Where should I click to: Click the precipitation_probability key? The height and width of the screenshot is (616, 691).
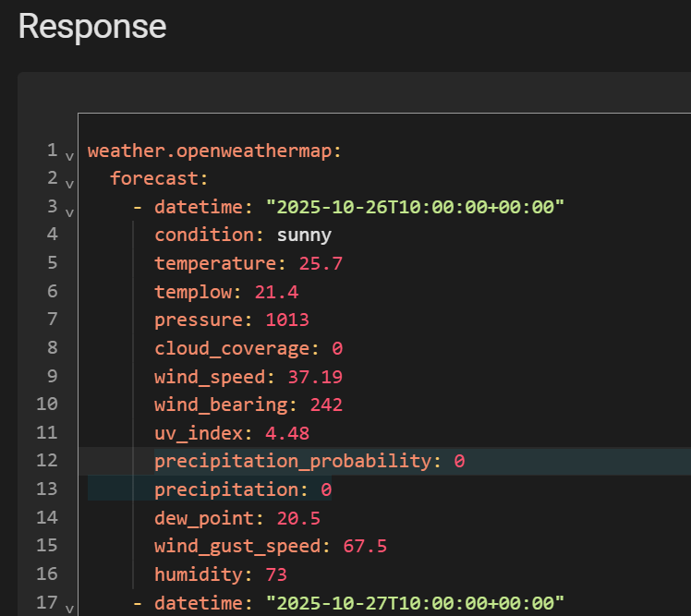(292, 461)
